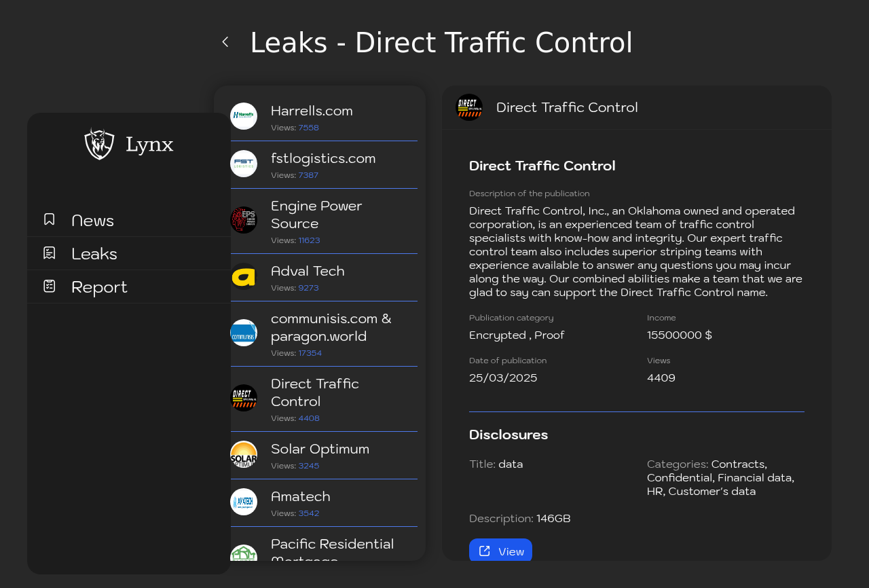
Task: Click fstlogistics views count 7387
Action: click(308, 175)
